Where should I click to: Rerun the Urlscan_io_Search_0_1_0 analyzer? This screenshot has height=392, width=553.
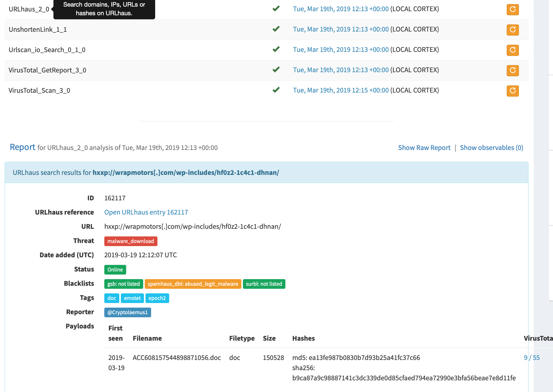point(513,50)
